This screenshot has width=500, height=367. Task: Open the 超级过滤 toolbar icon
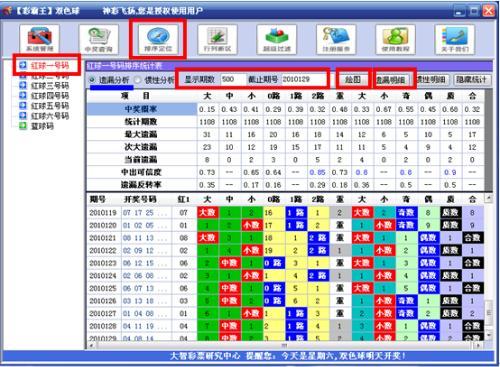277,39
